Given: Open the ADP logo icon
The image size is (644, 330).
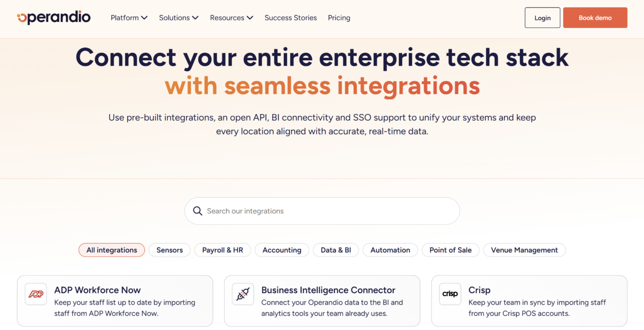Looking at the screenshot, I should tap(36, 294).
